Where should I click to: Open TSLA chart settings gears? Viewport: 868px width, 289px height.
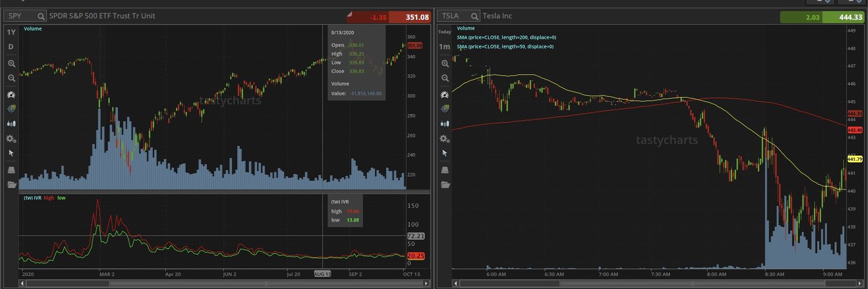[x=444, y=138]
